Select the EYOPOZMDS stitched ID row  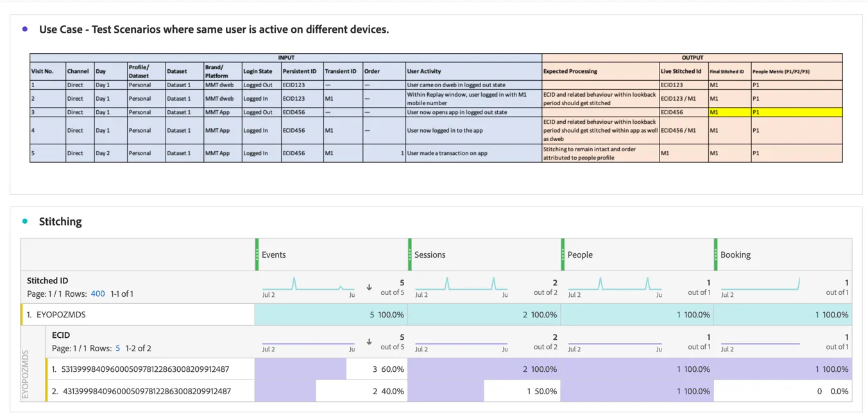(138, 315)
